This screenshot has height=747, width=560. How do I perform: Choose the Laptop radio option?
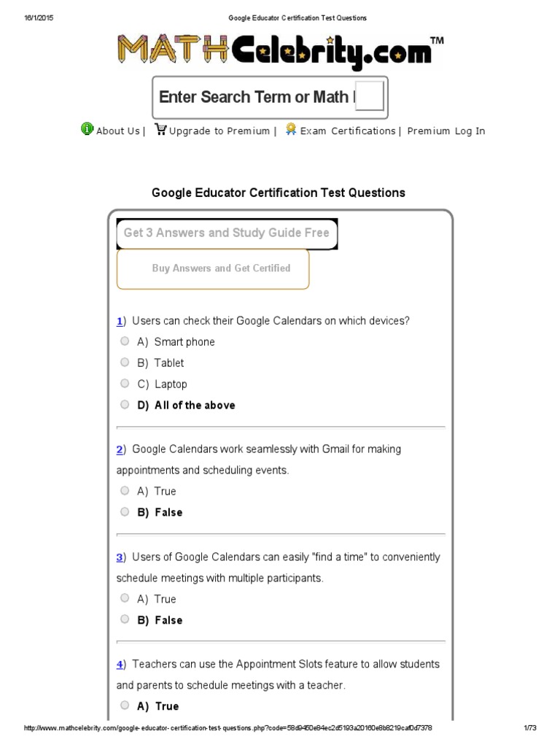pyautogui.click(x=125, y=384)
